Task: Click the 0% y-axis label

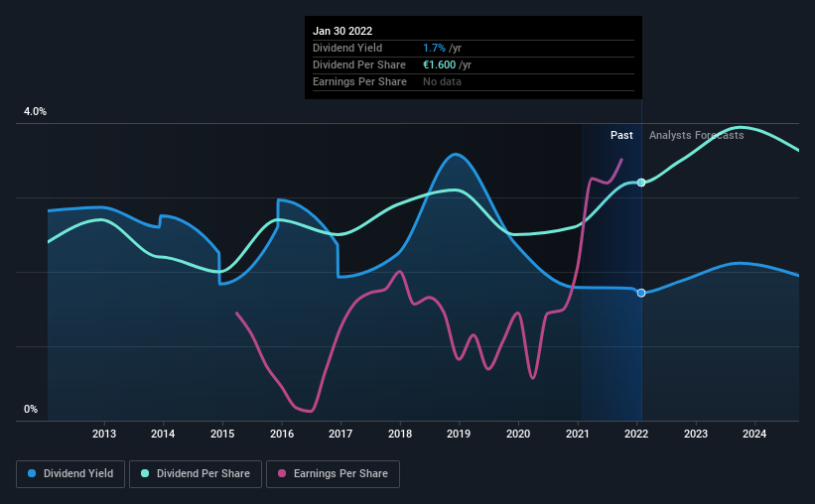Action: 31,410
